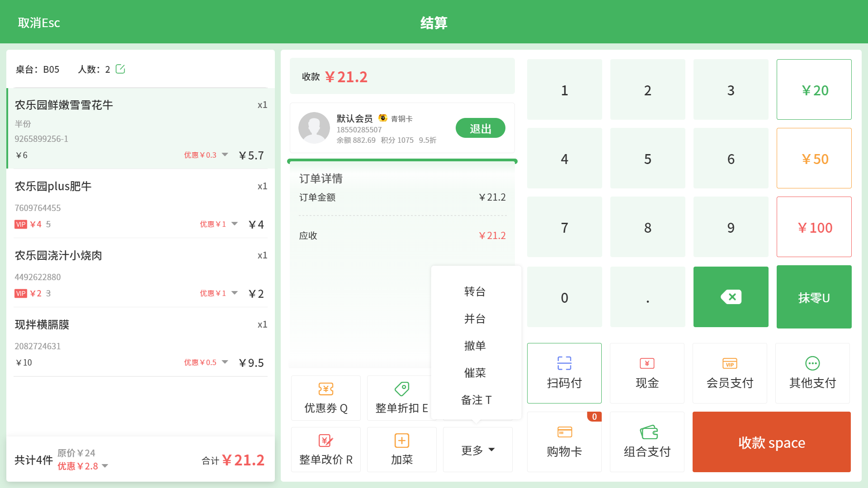This screenshot has width=868, height=488.
Task: Open 整单改价 R order price change
Action: (x=326, y=450)
